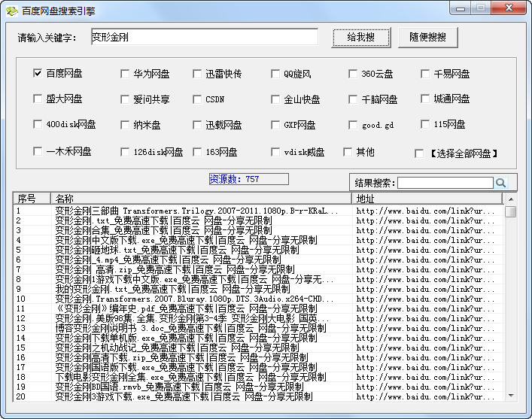
Task: Select row 5 变形金刚砸地球.txt
Action: tap(258, 250)
